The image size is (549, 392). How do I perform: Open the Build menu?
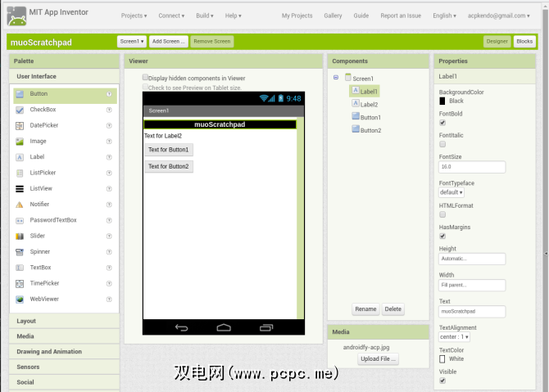[x=206, y=16]
